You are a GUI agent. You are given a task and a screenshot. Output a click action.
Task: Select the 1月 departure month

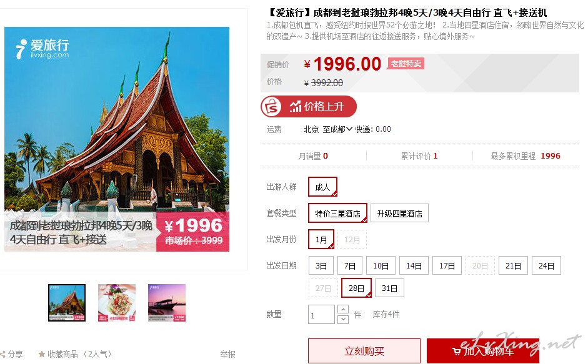tap(321, 239)
